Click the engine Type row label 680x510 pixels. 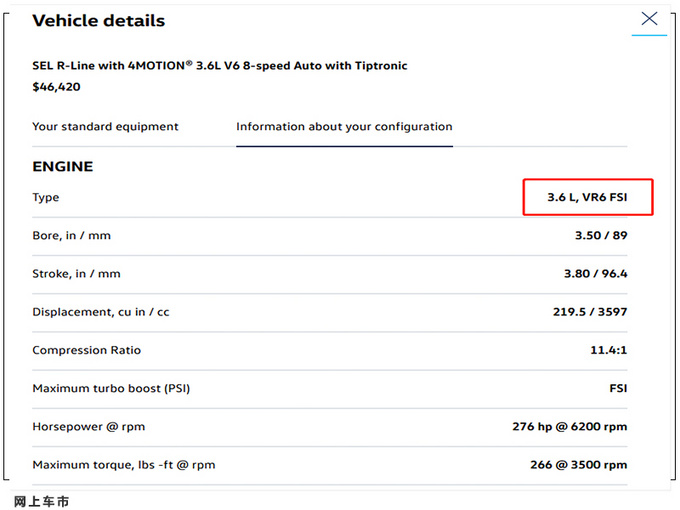46,198
